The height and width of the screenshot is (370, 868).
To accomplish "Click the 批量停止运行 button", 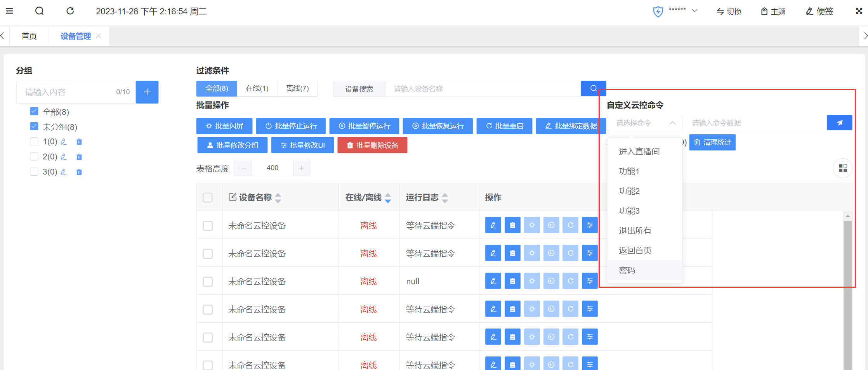I will click(x=291, y=126).
